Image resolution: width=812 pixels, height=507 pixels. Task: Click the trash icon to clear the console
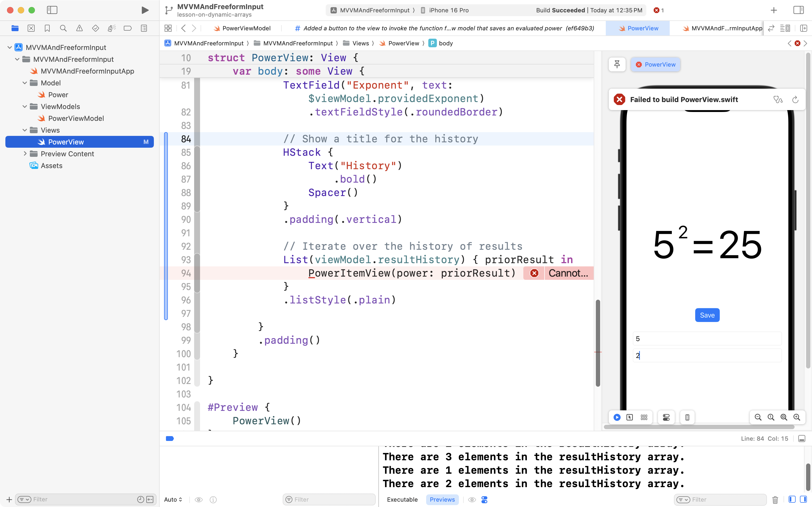tap(775, 500)
